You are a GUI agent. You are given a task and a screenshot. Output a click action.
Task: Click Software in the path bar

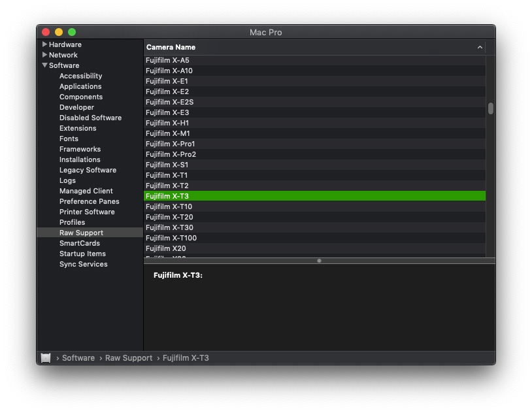[78, 357]
